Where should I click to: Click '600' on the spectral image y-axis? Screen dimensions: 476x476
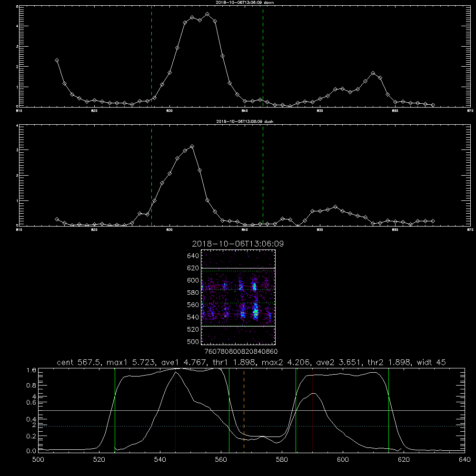193,280
